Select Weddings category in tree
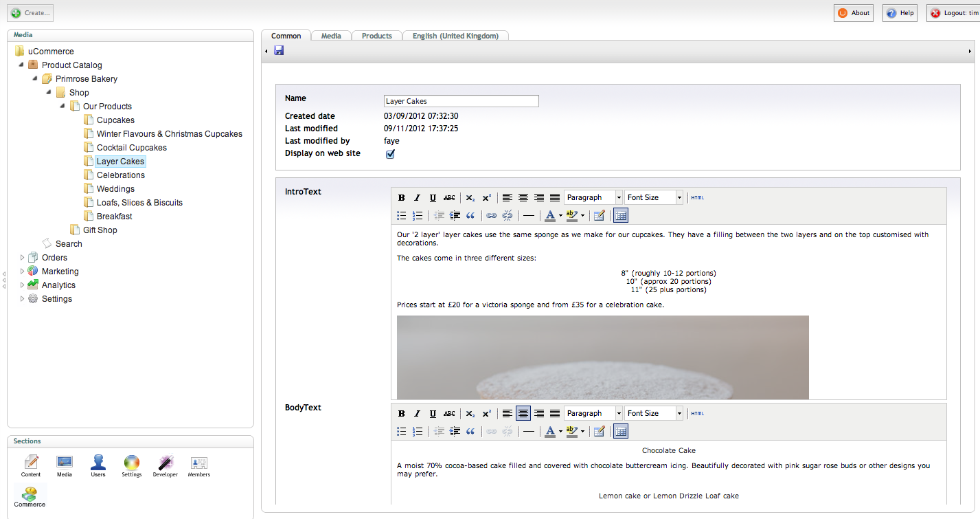This screenshot has height=519, width=980. point(115,189)
